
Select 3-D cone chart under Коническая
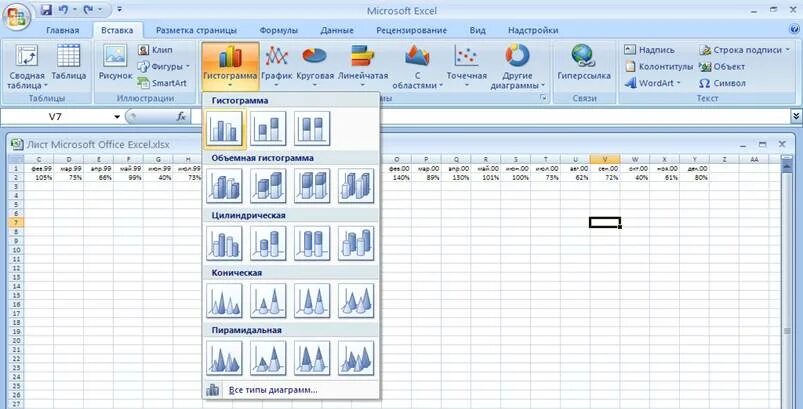[356, 300]
